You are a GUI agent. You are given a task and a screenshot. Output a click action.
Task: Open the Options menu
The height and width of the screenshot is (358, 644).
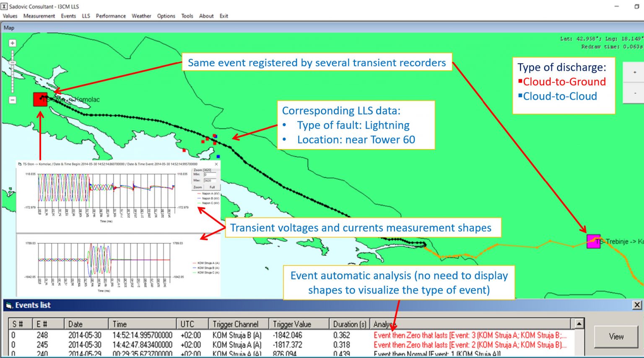166,16
